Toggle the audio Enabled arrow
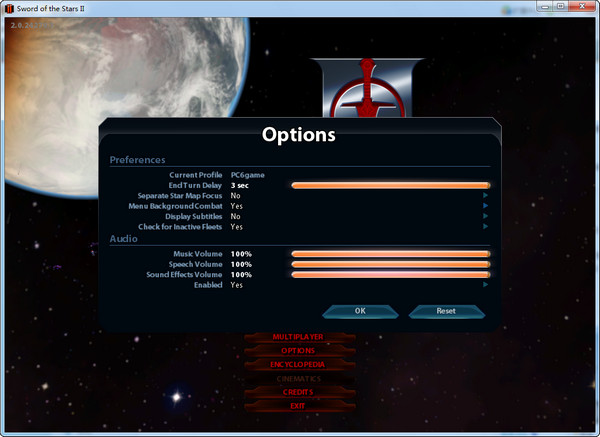This screenshot has width=600, height=437. click(485, 285)
